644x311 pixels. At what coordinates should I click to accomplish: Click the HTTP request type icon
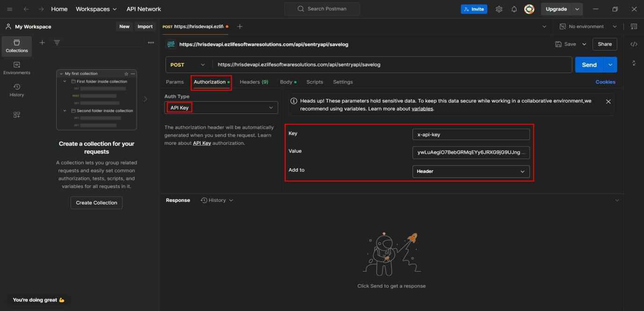[x=171, y=44]
